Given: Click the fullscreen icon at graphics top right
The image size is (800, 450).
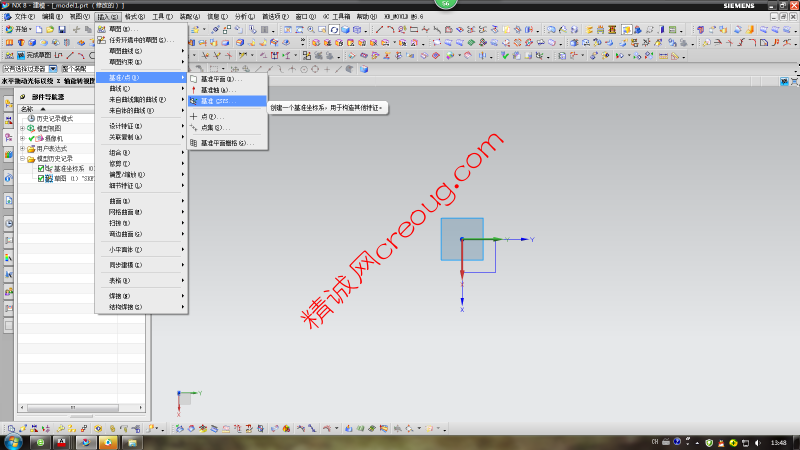Looking at the screenshot, I should point(795,82).
